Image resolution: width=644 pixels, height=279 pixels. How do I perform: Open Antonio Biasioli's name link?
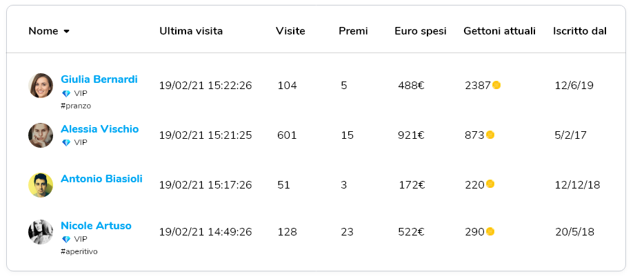(101, 179)
